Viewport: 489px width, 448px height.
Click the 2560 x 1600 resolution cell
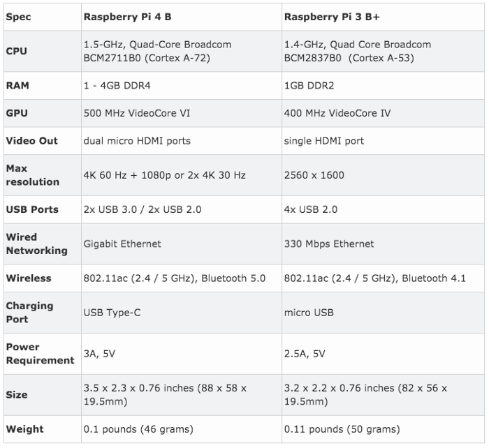click(x=383, y=175)
